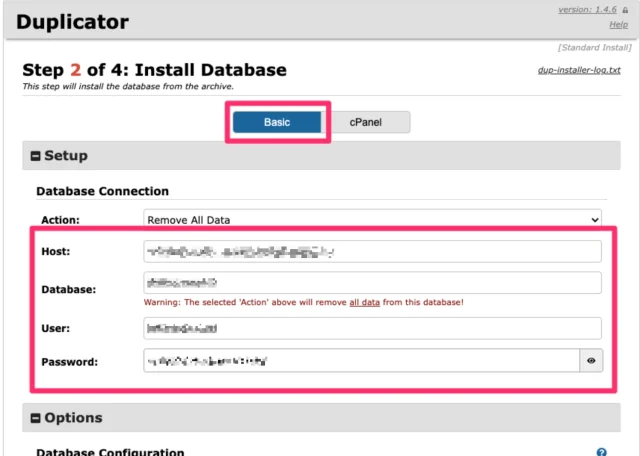Click the version 1.4.6 link
This screenshot has height=456, width=640.
click(x=586, y=8)
